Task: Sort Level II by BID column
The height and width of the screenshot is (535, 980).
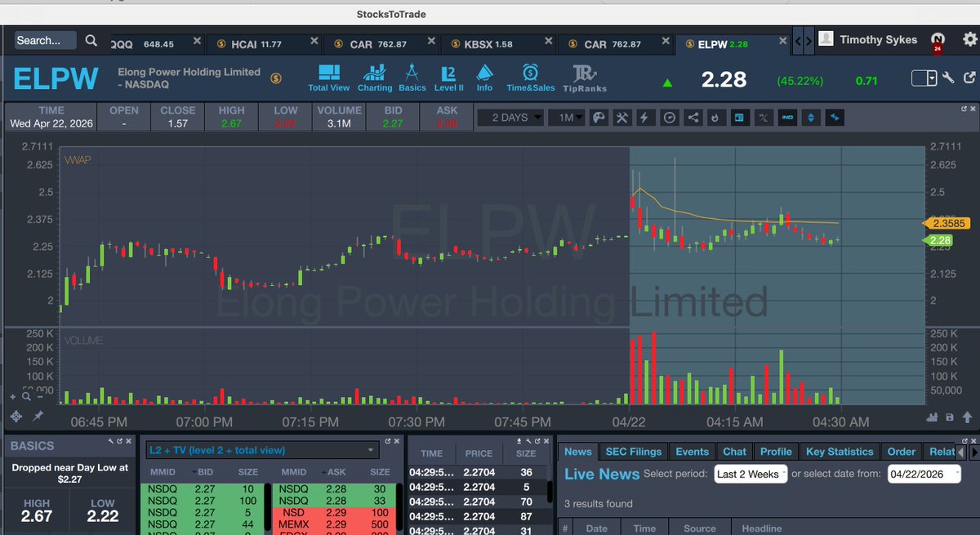Action: click(x=207, y=474)
